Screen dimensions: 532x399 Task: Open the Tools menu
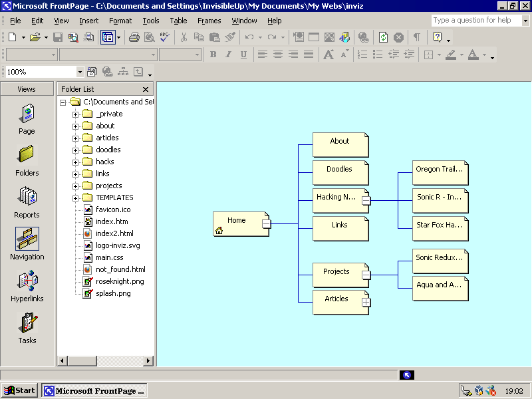pos(151,21)
